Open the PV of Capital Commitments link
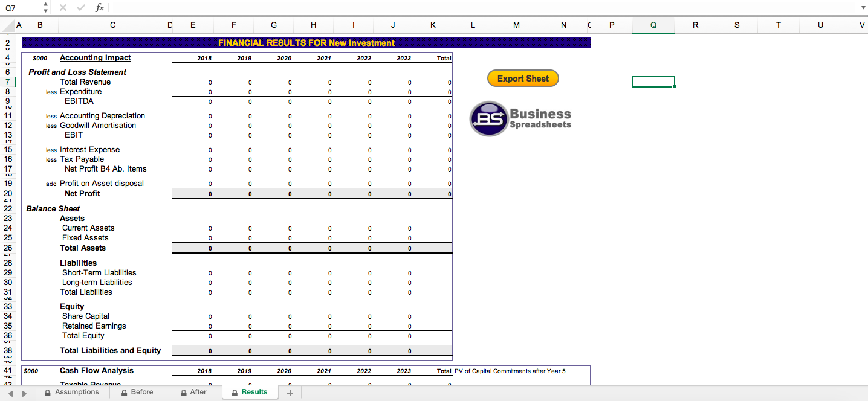The width and height of the screenshot is (868, 401). coord(510,370)
